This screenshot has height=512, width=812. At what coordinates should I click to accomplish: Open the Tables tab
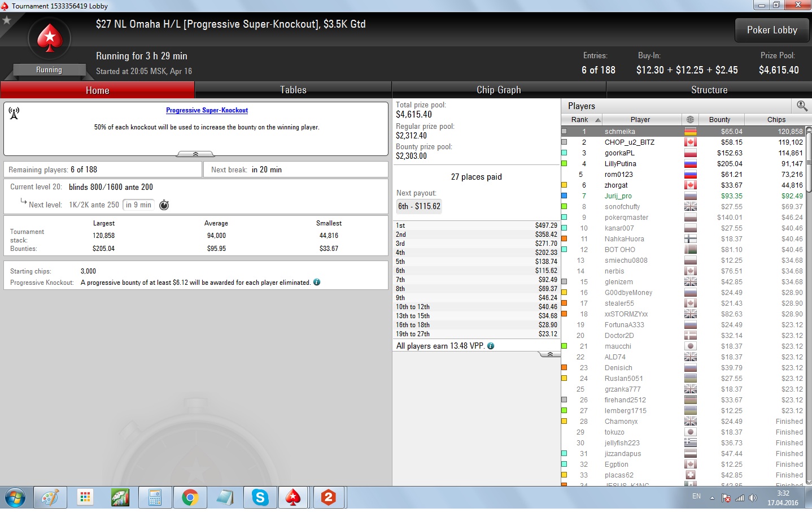pyautogui.click(x=293, y=90)
